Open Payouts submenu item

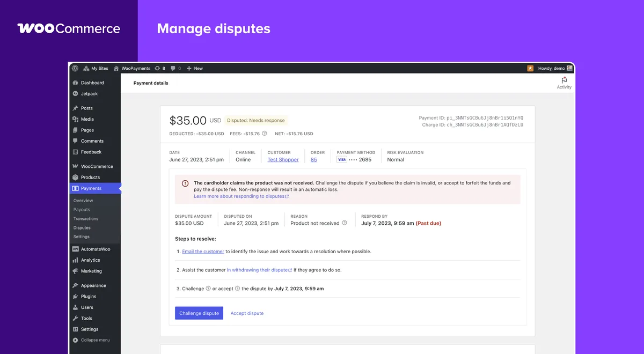click(x=82, y=210)
